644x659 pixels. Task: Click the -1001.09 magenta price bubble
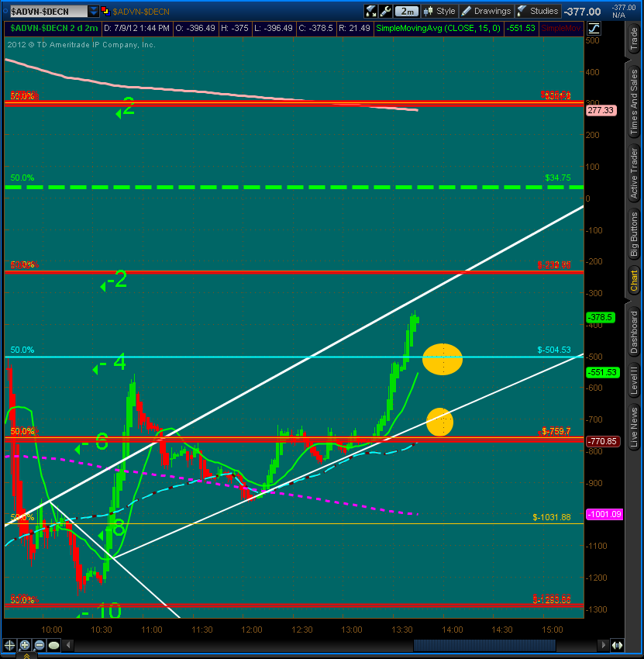click(x=604, y=514)
